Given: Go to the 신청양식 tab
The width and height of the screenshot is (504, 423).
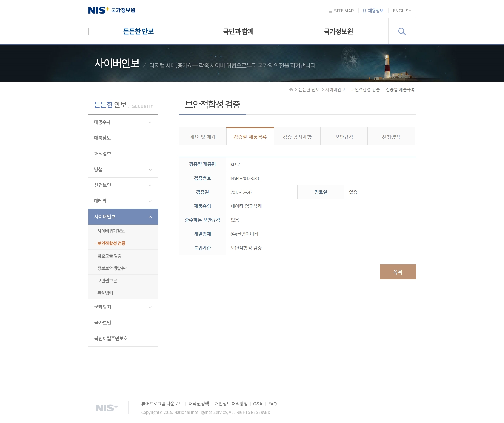Looking at the screenshot, I should click(391, 137).
